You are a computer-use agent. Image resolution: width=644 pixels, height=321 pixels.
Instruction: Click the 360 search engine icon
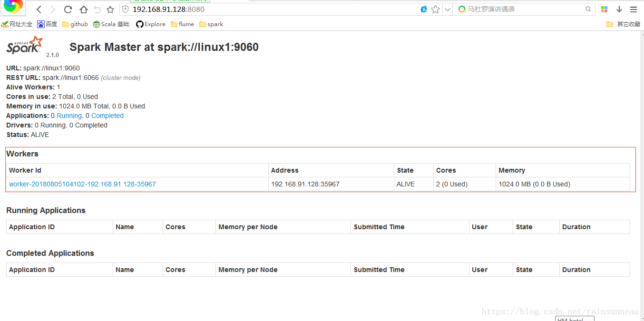pyautogui.click(x=462, y=10)
